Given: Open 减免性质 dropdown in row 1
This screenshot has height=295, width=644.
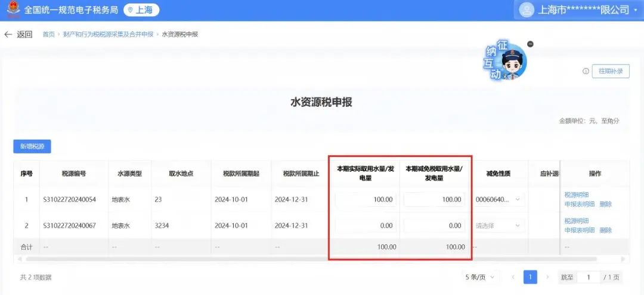Looking at the screenshot, I should [x=499, y=199].
